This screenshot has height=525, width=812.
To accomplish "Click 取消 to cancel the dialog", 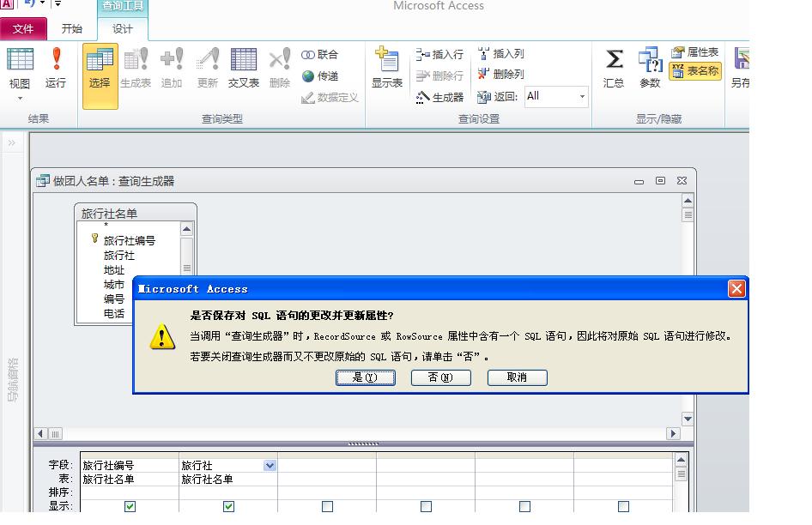I will [x=517, y=377].
